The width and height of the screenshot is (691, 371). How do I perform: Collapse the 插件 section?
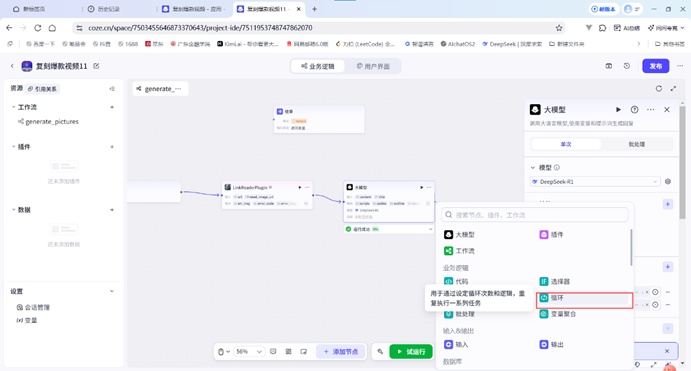(13, 147)
